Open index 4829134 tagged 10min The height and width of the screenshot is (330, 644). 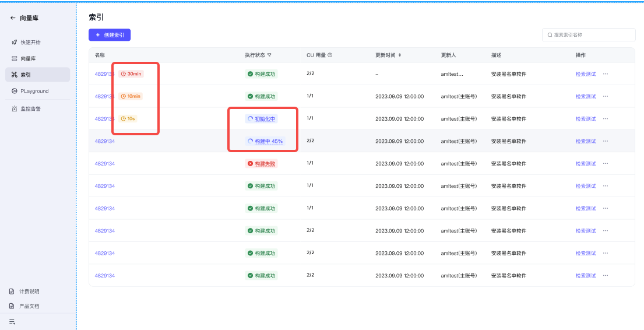(x=104, y=96)
